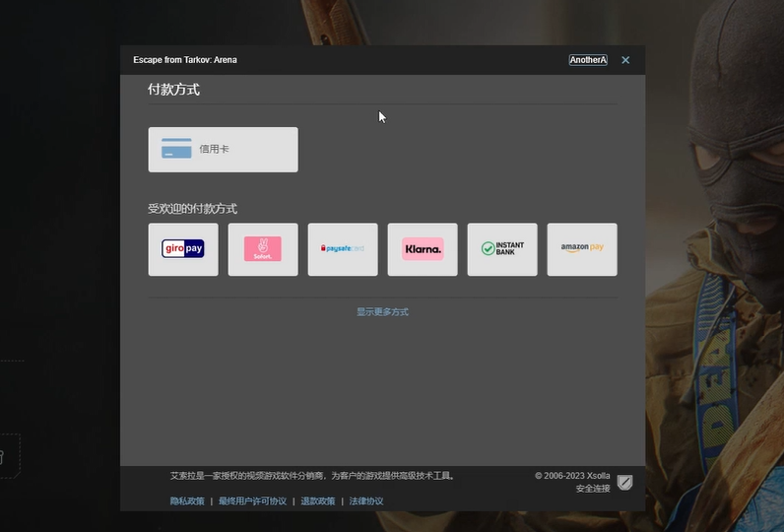
Task: Show more payment methods link
Action: [382, 312]
